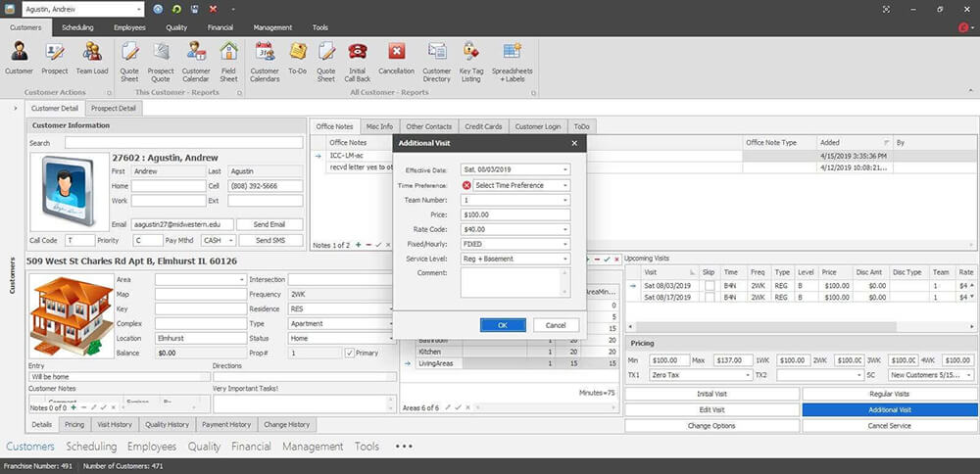Click the customer Search field
Image resolution: width=980 pixels, height=474 pixels.
point(183,143)
